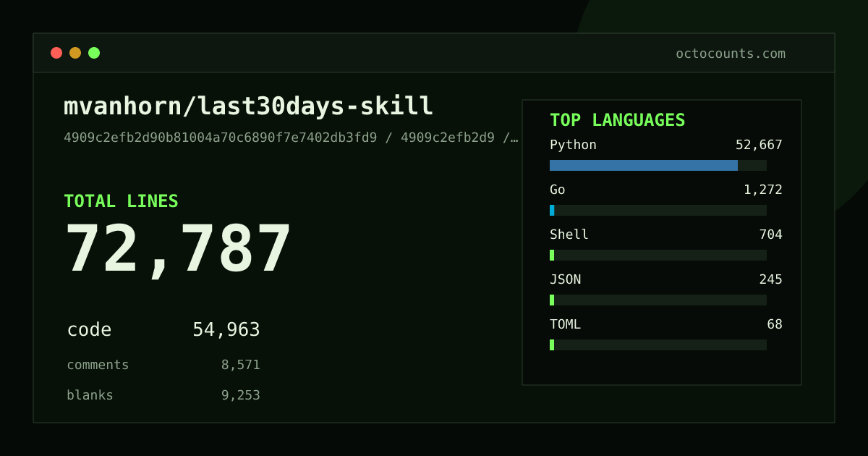This screenshot has height=456, width=868.
Task: Click the TOML language progress bar
Action: point(658,345)
